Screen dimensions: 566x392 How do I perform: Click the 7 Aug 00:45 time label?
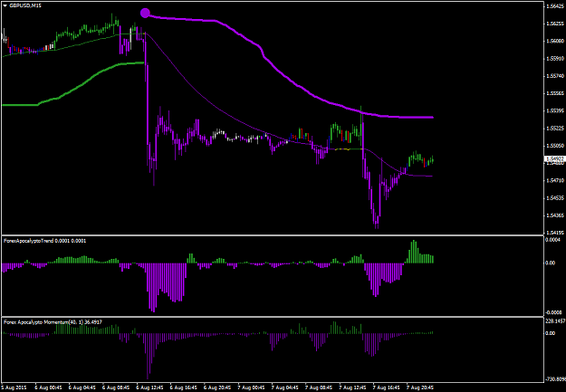coord(252,387)
